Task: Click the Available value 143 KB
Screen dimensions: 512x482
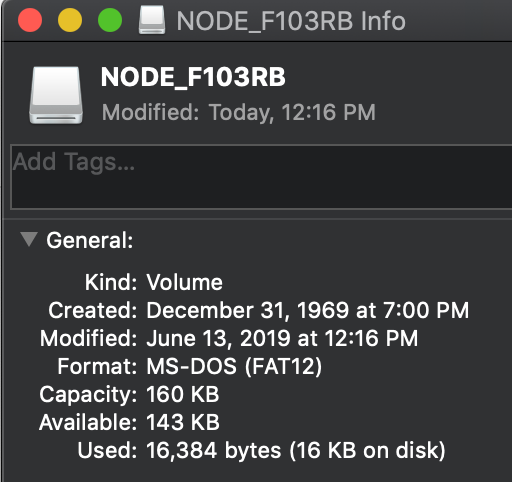Action: (x=183, y=422)
